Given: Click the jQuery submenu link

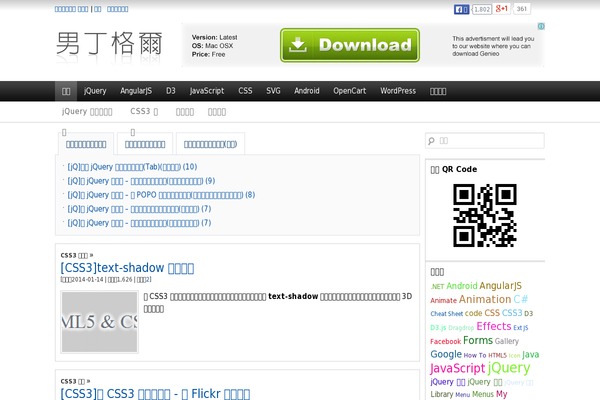Looking at the screenshot, I should tap(87, 111).
